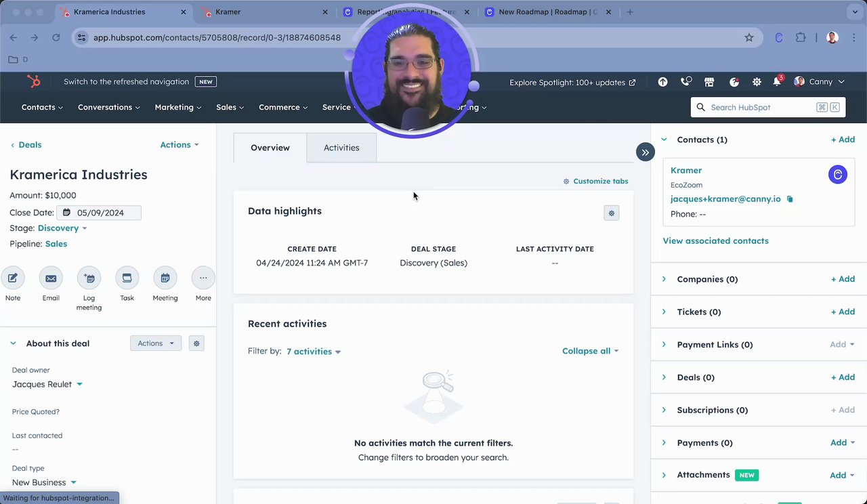Open the Canny browser extension icon

779,38
